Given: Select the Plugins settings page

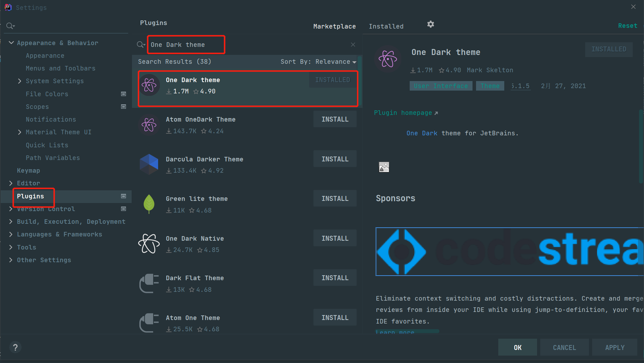Looking at the screenshot, I should pyautogui.click(x=30, y=196).
